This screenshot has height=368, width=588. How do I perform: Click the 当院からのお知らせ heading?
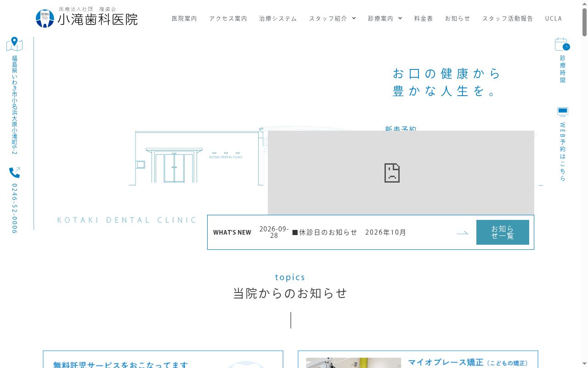[290, 293]
